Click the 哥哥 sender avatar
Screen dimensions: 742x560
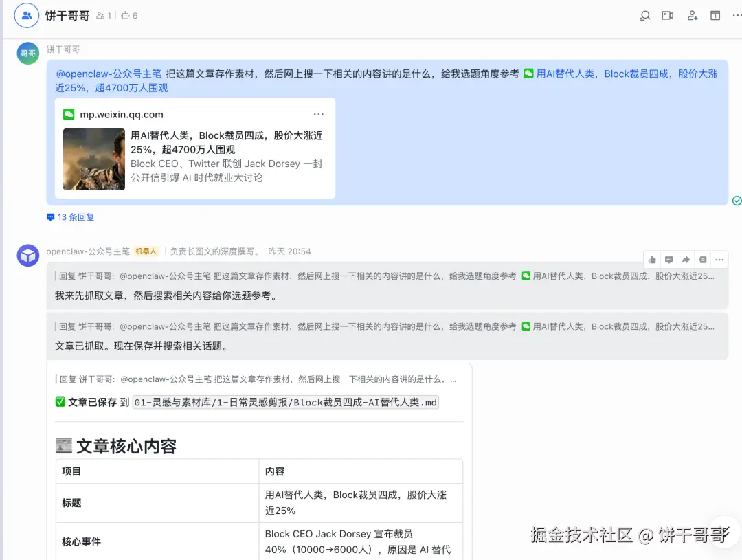click(28, 53)
